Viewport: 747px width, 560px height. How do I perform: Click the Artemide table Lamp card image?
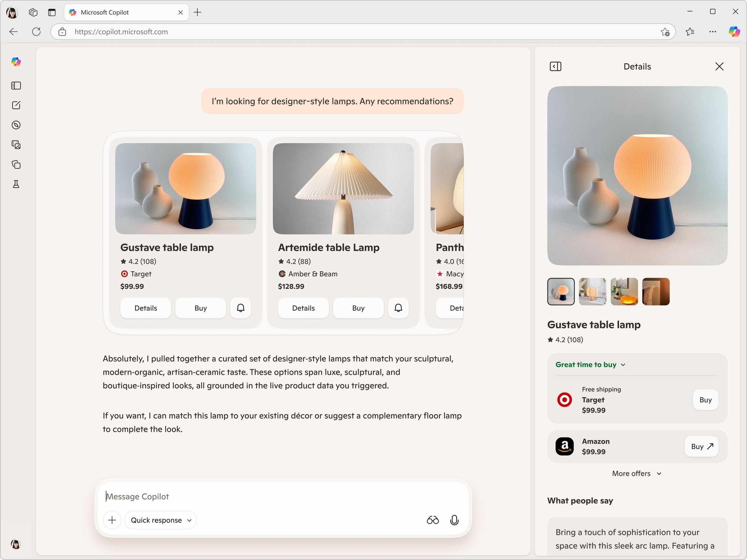pos(343,189)
